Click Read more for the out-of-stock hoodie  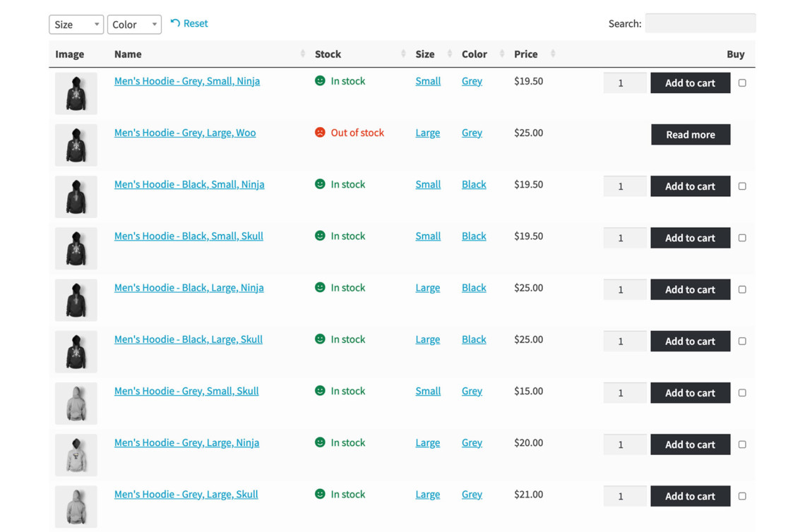(x=690, y=134)
